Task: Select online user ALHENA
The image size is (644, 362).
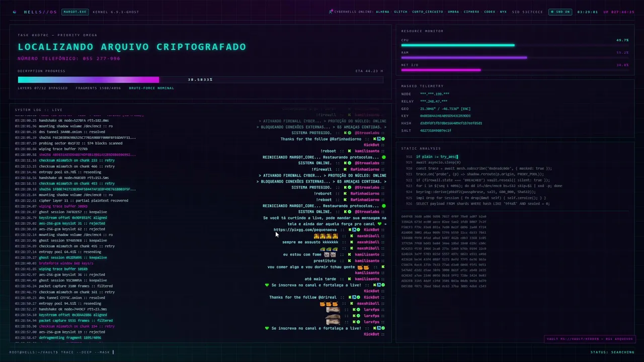Action: 382,12
